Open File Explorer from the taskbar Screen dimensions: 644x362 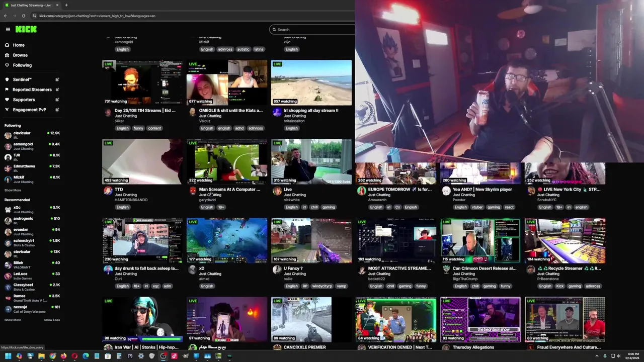[41, 356]
